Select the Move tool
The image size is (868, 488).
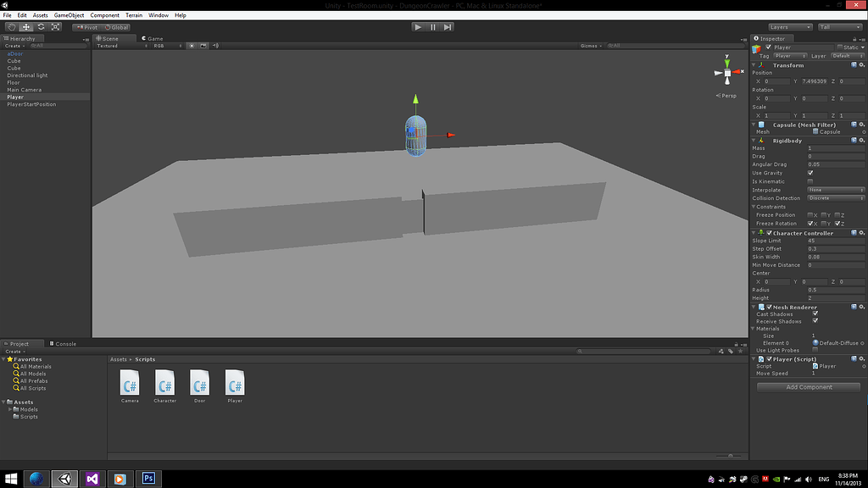[x=25, y=26]
